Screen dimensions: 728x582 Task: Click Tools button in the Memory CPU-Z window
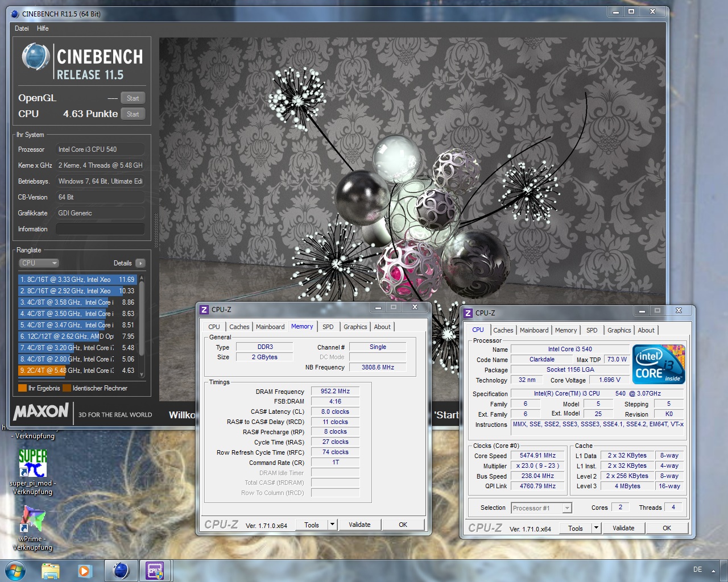coord(312,525)
